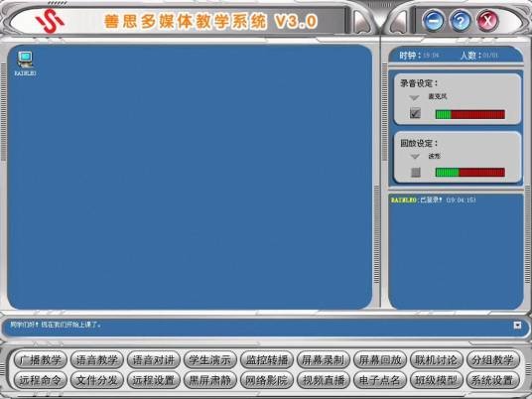Toggle the playback settings checkbox
The image size is (532, 399).
coord(416,173)
